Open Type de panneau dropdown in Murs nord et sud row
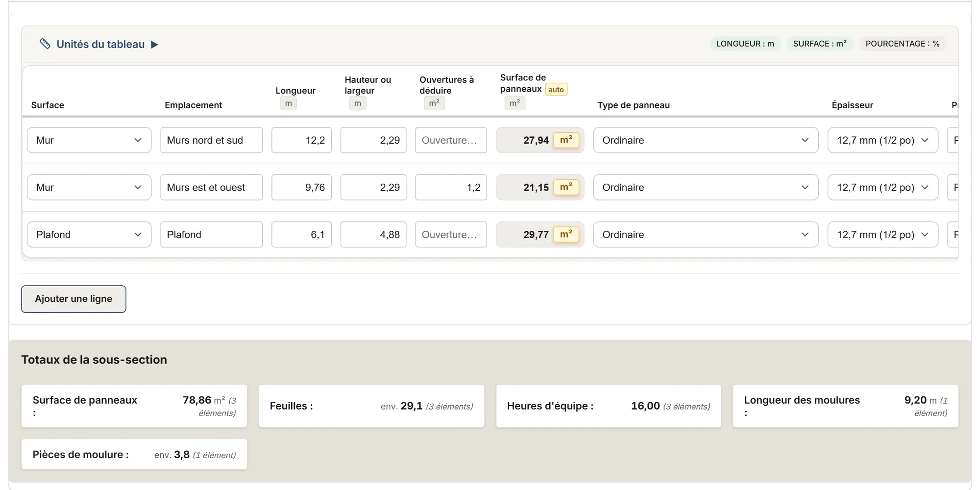980x490 pixels. 706,140
